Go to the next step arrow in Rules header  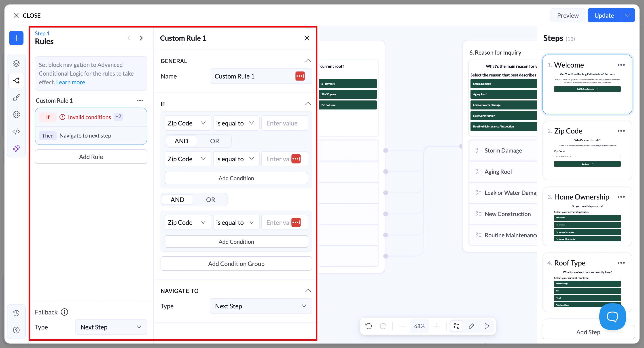coord(142,38)
